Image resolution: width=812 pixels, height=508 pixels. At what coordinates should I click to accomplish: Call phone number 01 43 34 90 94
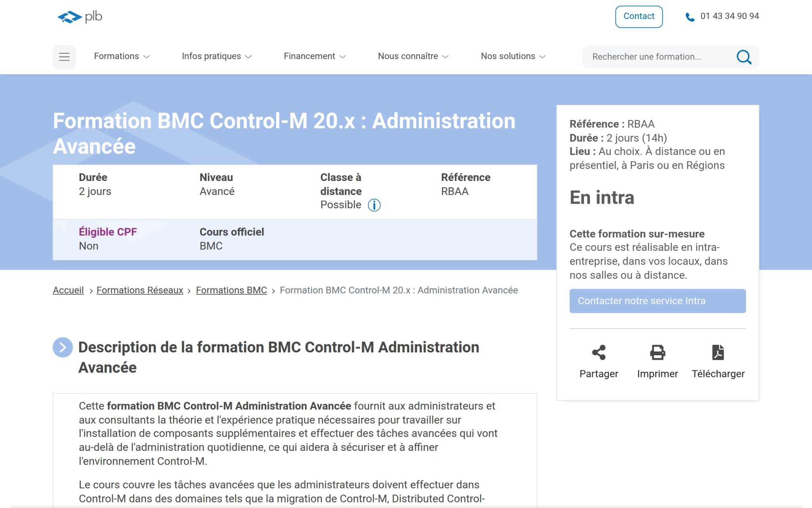(730, 16)
